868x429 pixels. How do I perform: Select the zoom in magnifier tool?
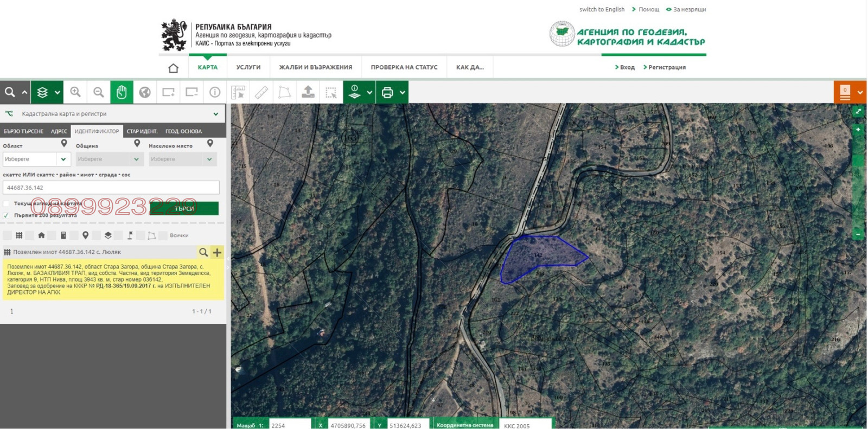pos(75,92)
